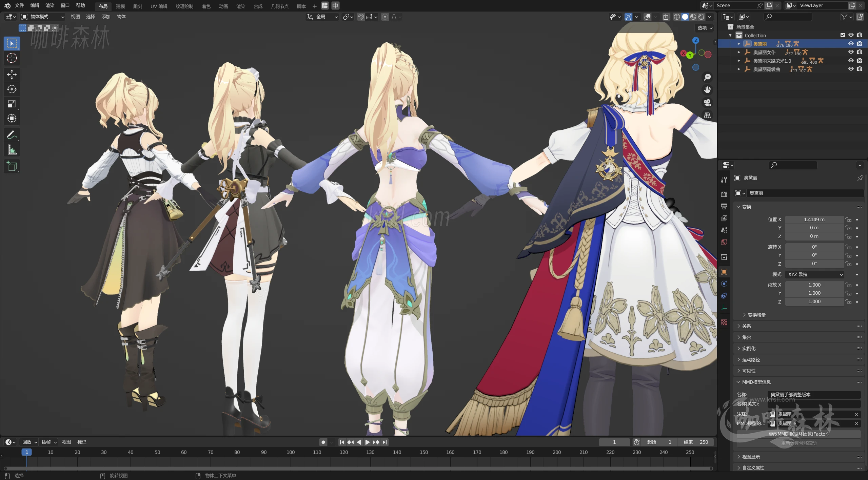Click the pan view hand icon
The image size is (868, 480).
tap(707, 90)
